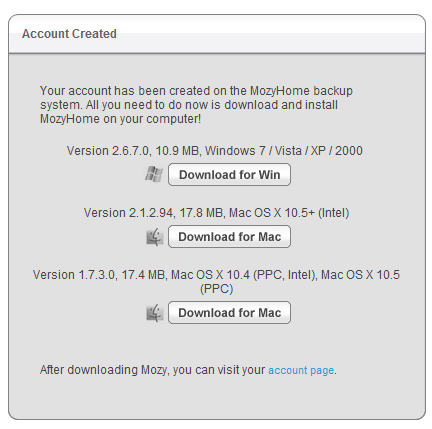The image size is (432, 429).
Task: Click the Finder icon beside the Intel Mac download
Action: coord(155,237)
